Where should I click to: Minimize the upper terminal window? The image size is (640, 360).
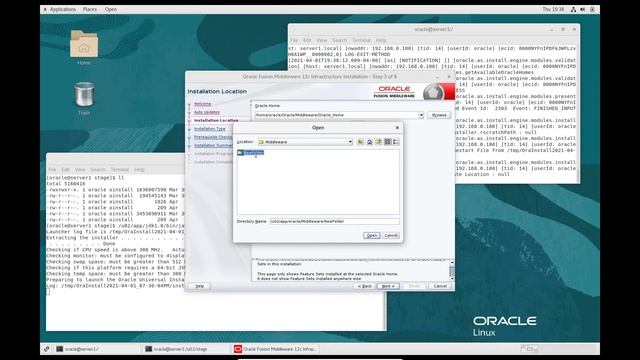551,29
